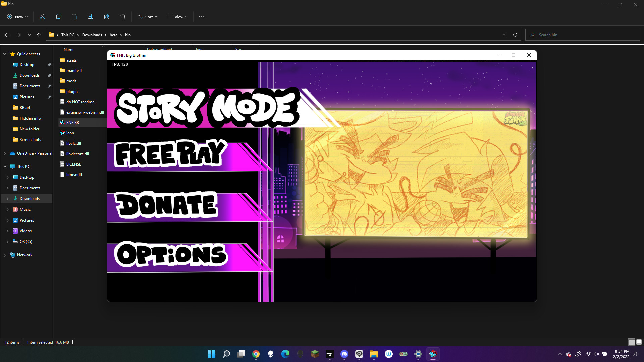
Task: Open Settings gear on taskbar
Action: pyautogui.click(x=418, y=354)
